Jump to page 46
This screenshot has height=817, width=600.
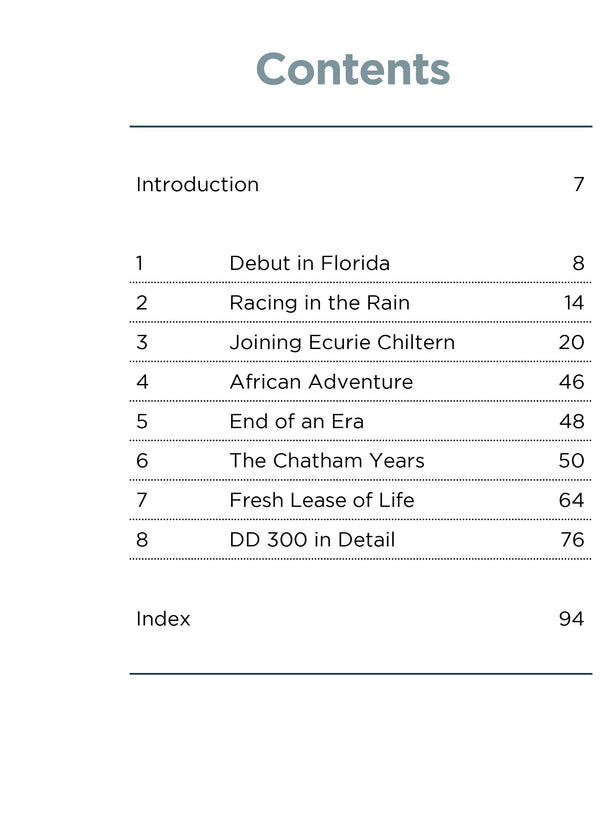coord(571,381)
